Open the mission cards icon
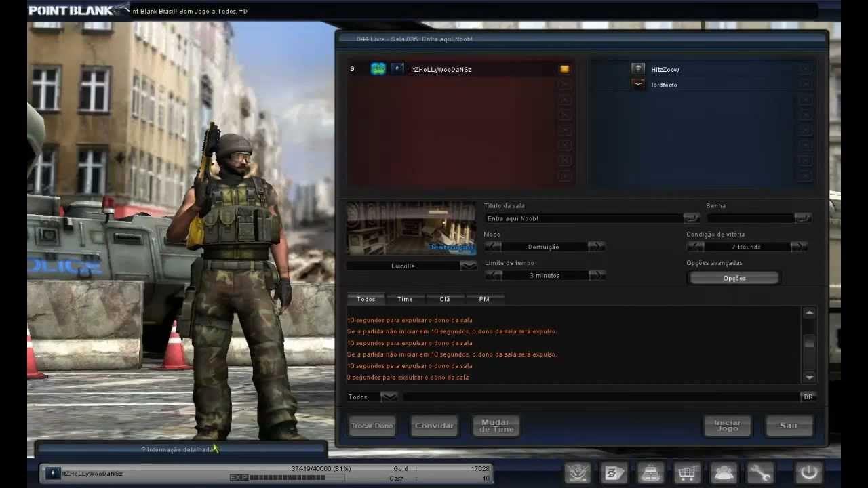 click(614, 472)
